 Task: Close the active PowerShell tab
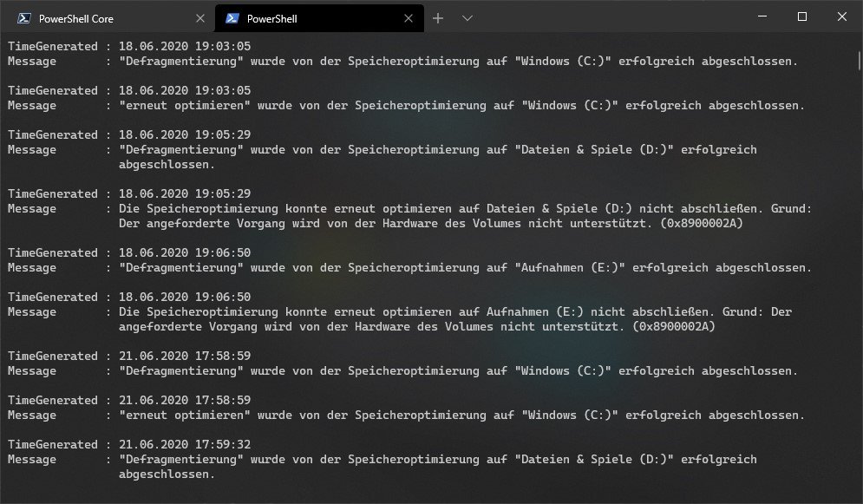408,16
